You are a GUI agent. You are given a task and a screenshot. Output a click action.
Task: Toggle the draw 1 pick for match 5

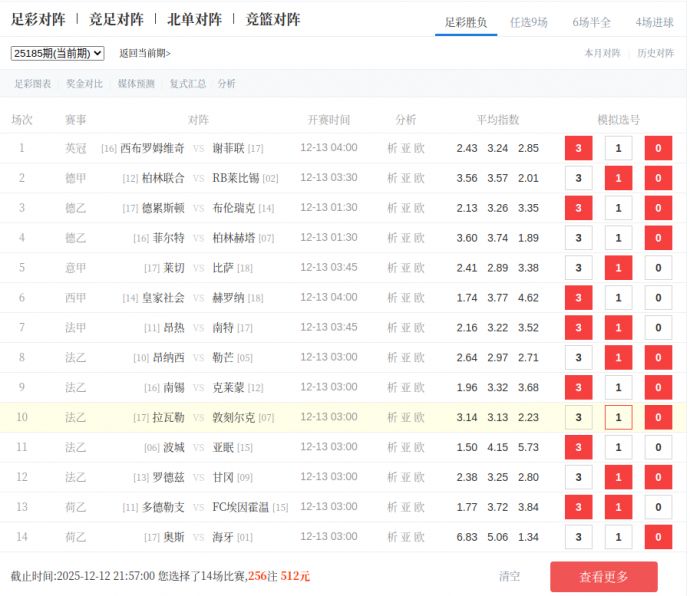[618, 268]
